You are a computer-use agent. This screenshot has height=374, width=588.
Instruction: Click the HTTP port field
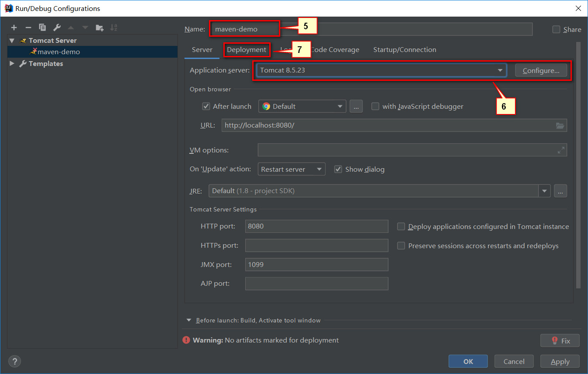pyautogui.click(x=317, y=226)
